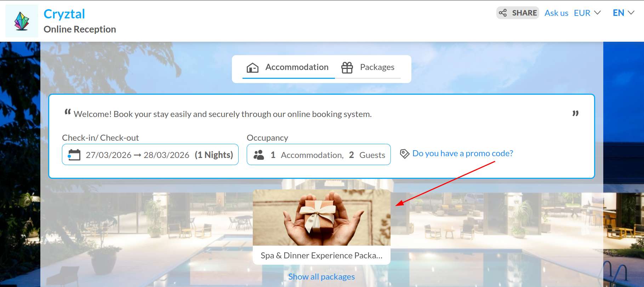This screenshot has height=287, width=644.
Task: Click Show all packages link
Action: pyautogui.click(x=321, y=277)
